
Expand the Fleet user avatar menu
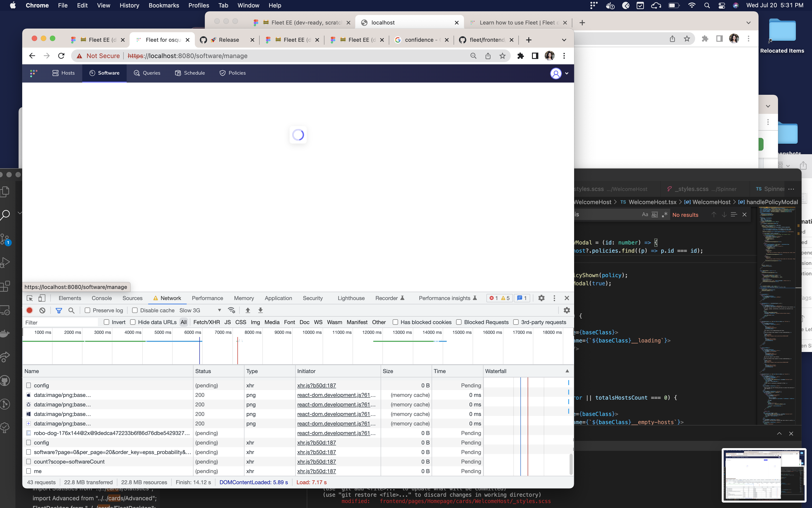pyautogui.click(x=559, y=73)
